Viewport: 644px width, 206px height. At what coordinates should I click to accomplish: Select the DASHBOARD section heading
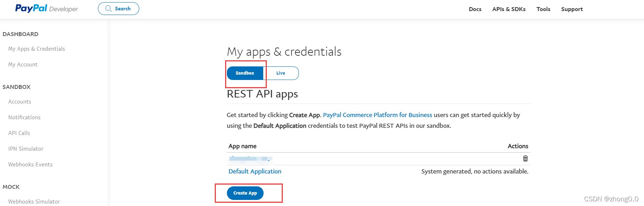[x=21, y=34]
